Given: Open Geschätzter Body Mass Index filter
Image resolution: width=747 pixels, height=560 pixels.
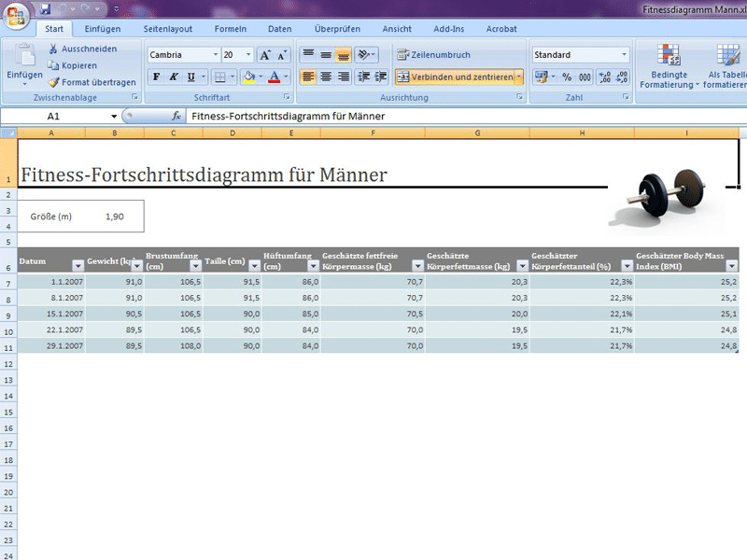Looking at the screenshot, I should click(x=732, y=266).
